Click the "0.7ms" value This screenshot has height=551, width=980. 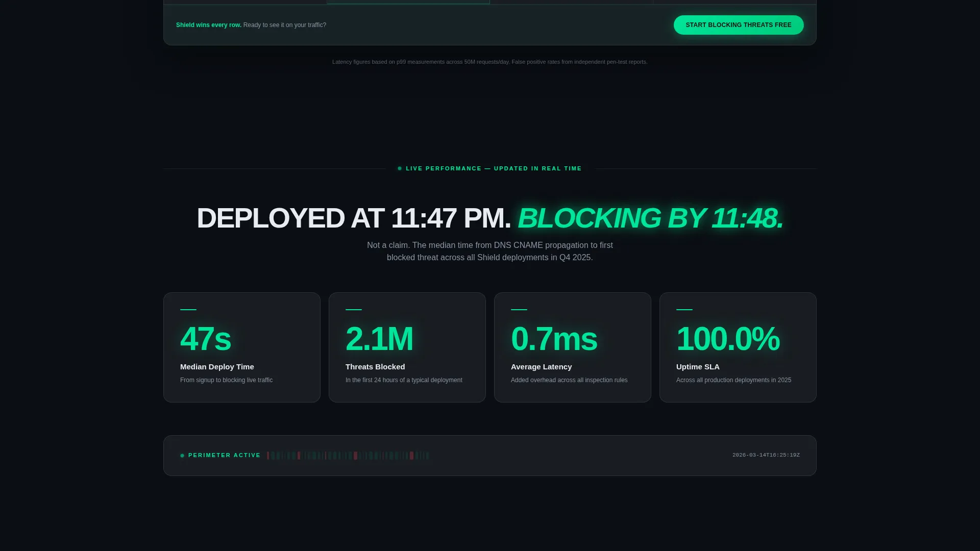[x=554, y=339]
